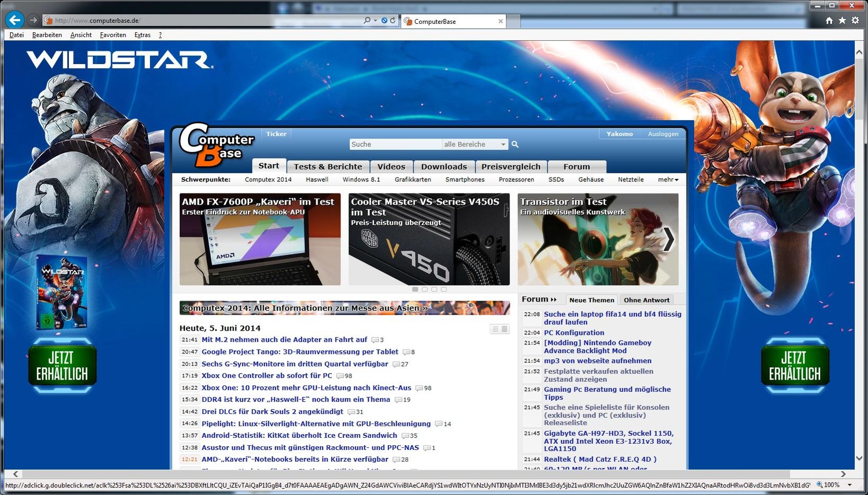Select the third carousel page dot

(x=434, y=289)
